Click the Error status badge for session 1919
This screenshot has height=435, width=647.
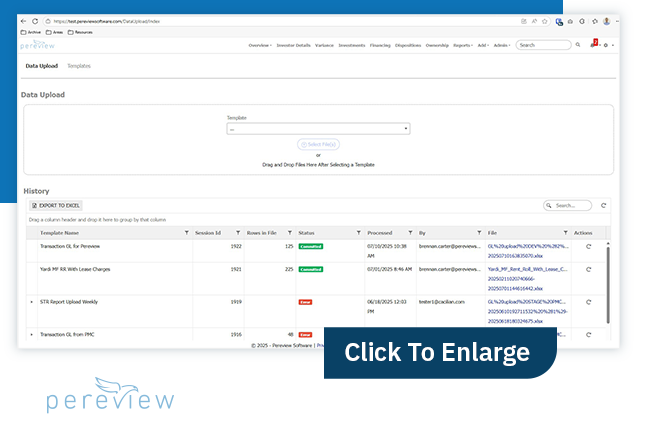pos(305,302)
